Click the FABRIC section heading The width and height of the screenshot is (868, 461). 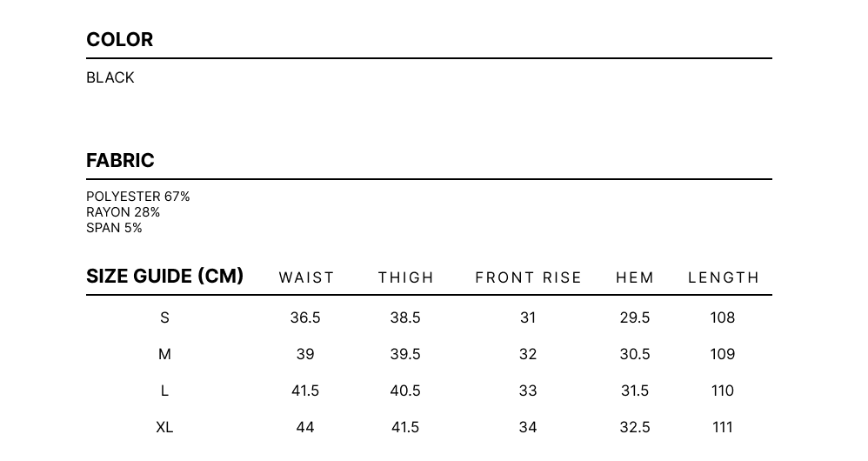120,161
